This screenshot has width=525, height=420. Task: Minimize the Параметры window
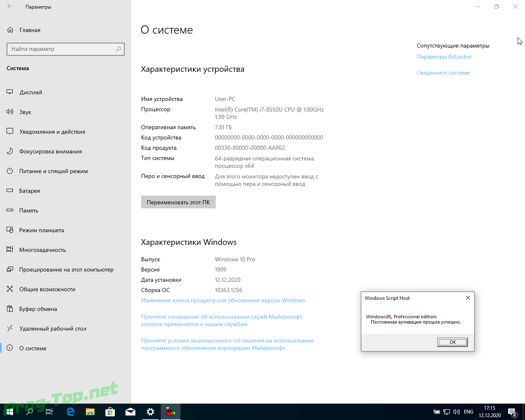(x=478, y=7)
